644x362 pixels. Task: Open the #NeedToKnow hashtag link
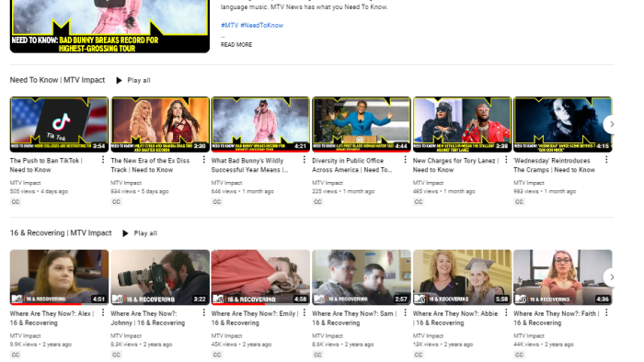pos(261,25)
